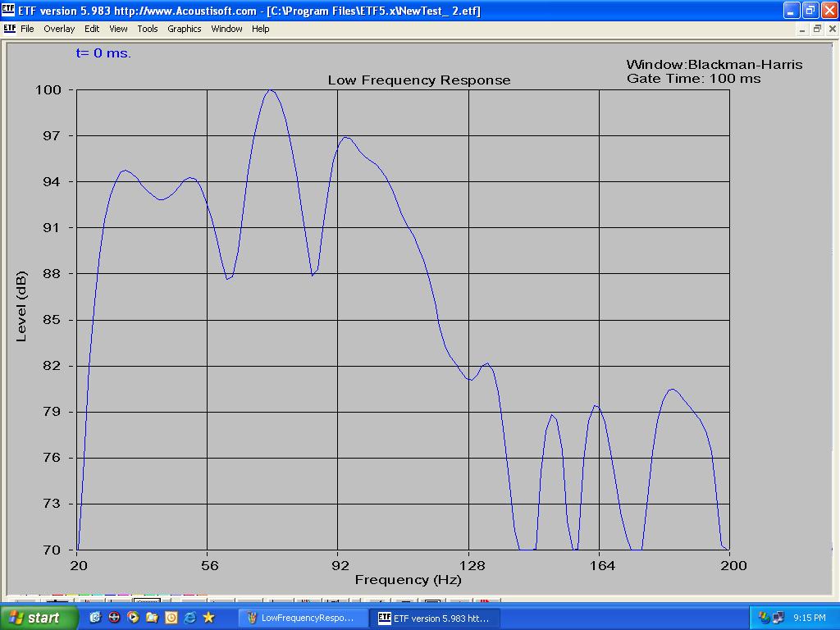Open the Tools menu
The width and height of the screenshot is (840, 630).
point(148,29)
